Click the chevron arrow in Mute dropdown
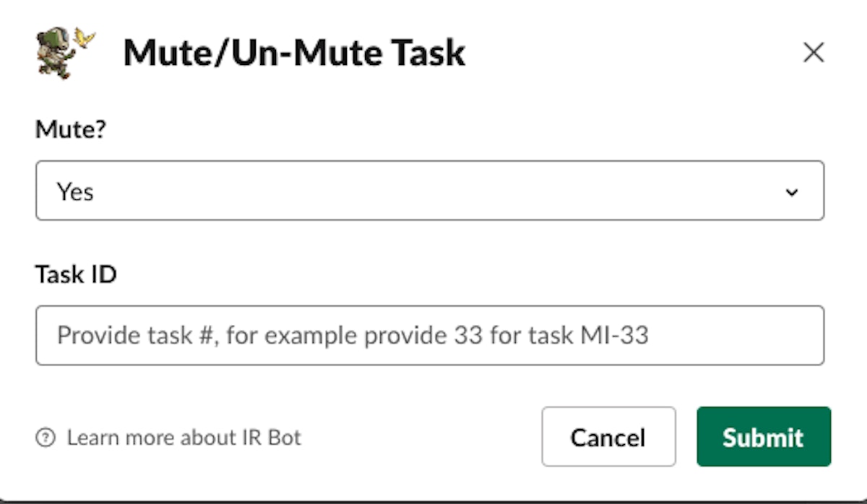Screen dimensions: 867x504 (792, 192)
